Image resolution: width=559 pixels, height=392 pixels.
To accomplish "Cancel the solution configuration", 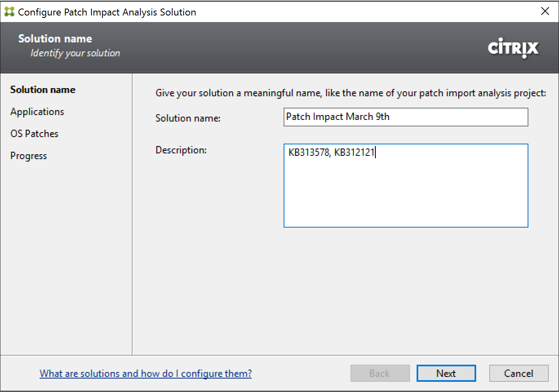I will click(518, 374).
